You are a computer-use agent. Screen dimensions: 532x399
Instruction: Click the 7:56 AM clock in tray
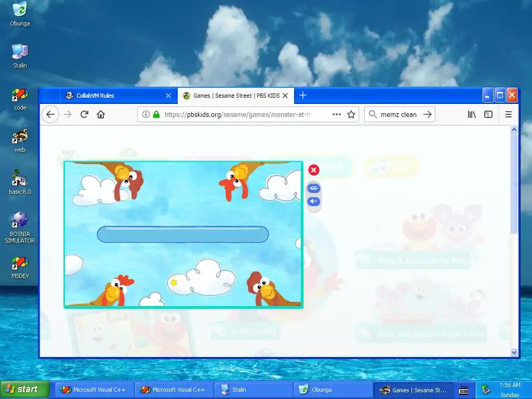coord(510,385)
